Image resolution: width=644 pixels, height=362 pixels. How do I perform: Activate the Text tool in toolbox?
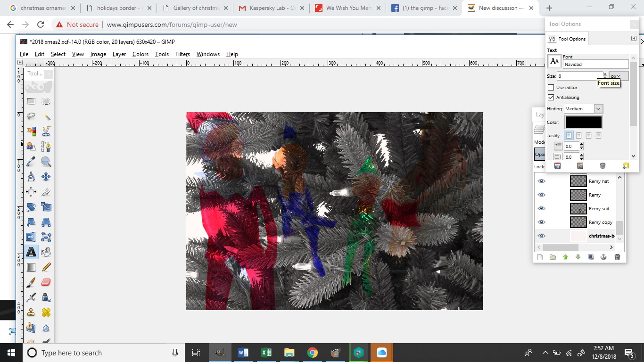point(31,252)
